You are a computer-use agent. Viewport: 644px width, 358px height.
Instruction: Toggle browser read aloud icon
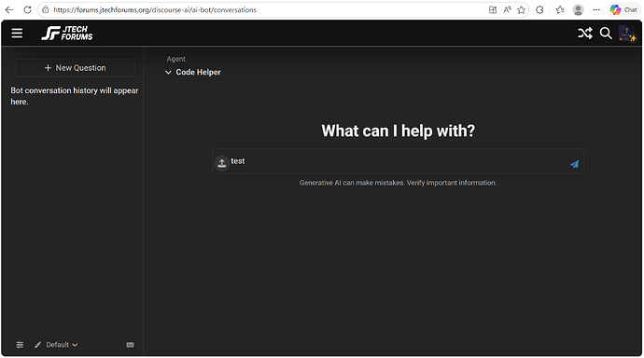tap(507, 10)
